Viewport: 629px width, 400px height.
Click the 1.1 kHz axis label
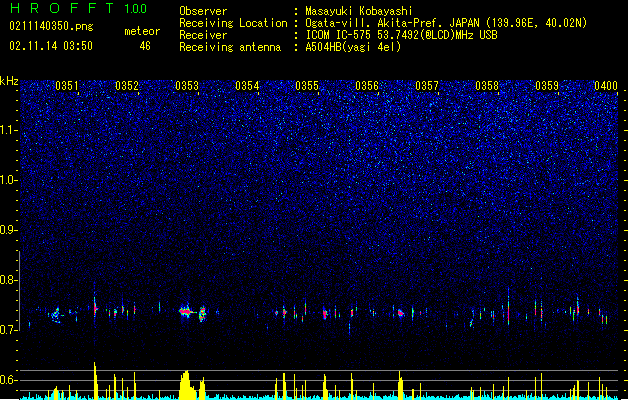[9, 130]
